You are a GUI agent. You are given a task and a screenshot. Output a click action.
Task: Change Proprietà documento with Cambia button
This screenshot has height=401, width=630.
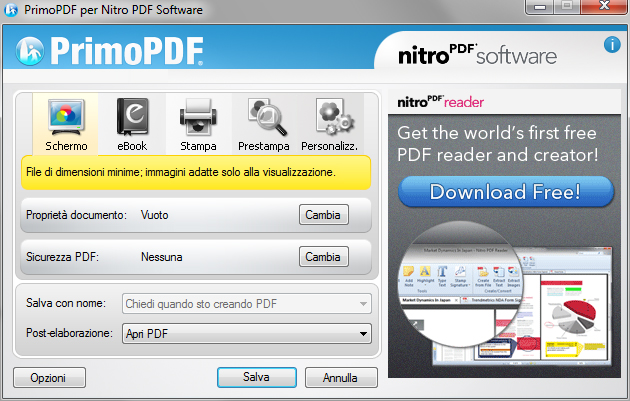click(323, 215)
